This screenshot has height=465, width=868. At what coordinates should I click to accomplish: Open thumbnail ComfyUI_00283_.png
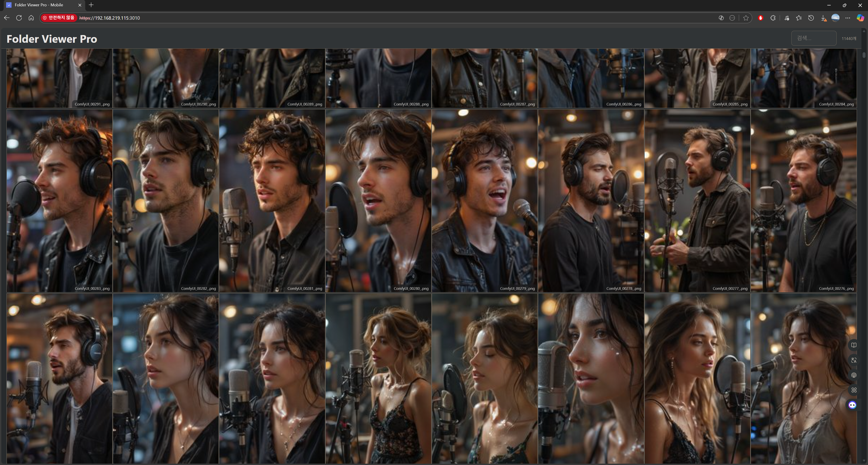59,201
